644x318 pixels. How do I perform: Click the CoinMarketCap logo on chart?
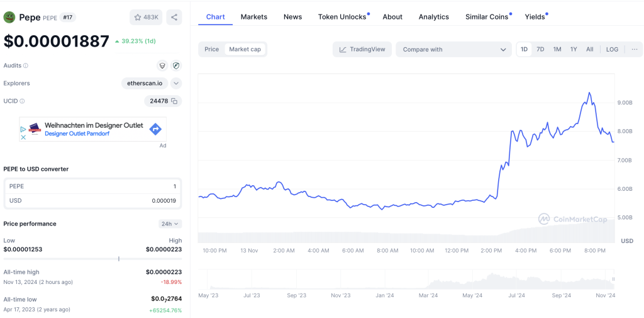[x=573, y=219]
